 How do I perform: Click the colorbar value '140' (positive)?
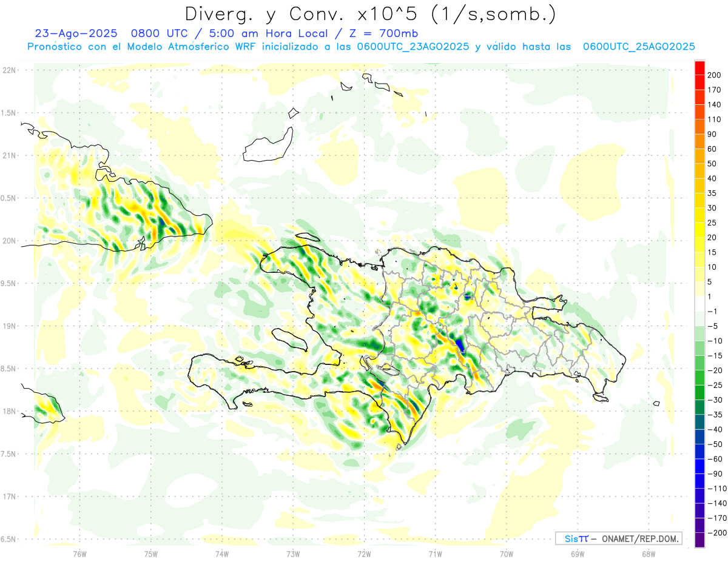714,105
